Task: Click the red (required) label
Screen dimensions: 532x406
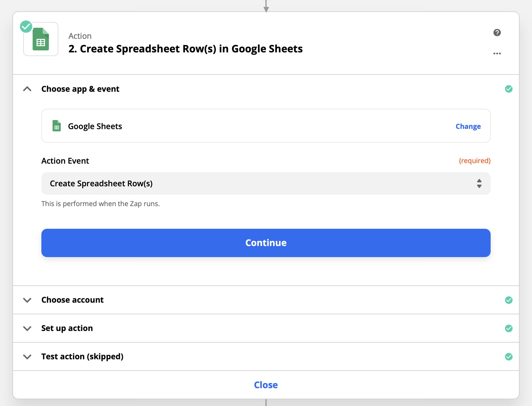Action: point(474,161)
